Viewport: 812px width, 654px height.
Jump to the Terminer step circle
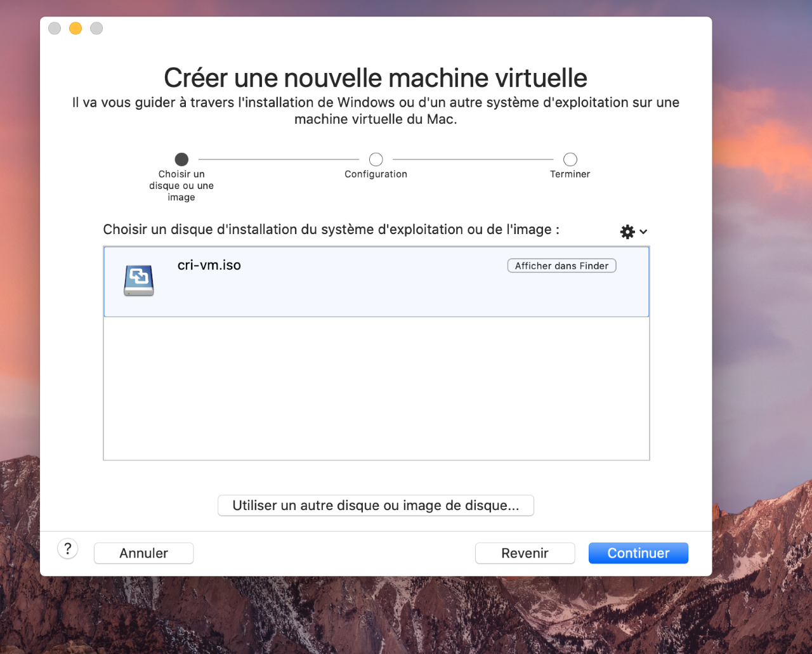coord(570,159)
